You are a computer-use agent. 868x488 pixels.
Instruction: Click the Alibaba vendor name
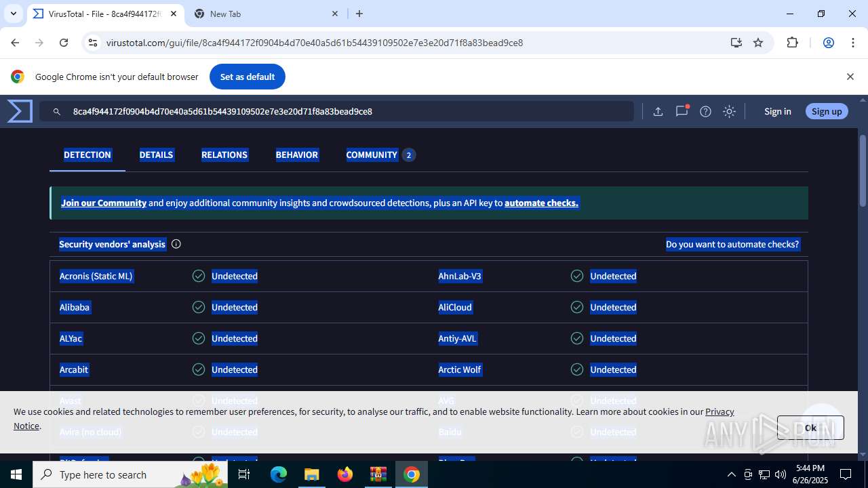[x=75, y=307]
